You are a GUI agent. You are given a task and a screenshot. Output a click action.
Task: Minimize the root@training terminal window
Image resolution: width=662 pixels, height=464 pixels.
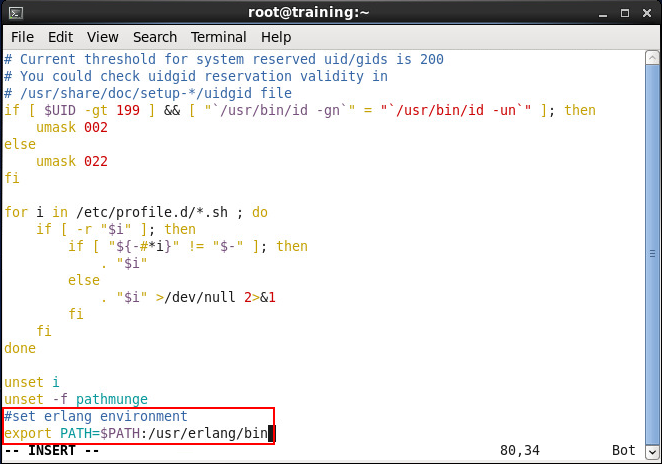click(x=603, y=14)
